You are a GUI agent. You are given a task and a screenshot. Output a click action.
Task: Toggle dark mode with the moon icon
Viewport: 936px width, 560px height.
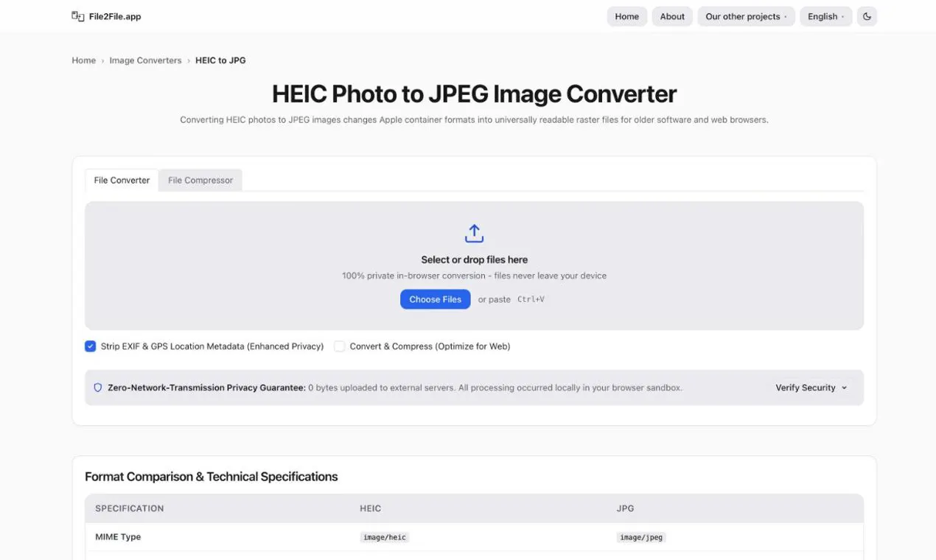867,16
